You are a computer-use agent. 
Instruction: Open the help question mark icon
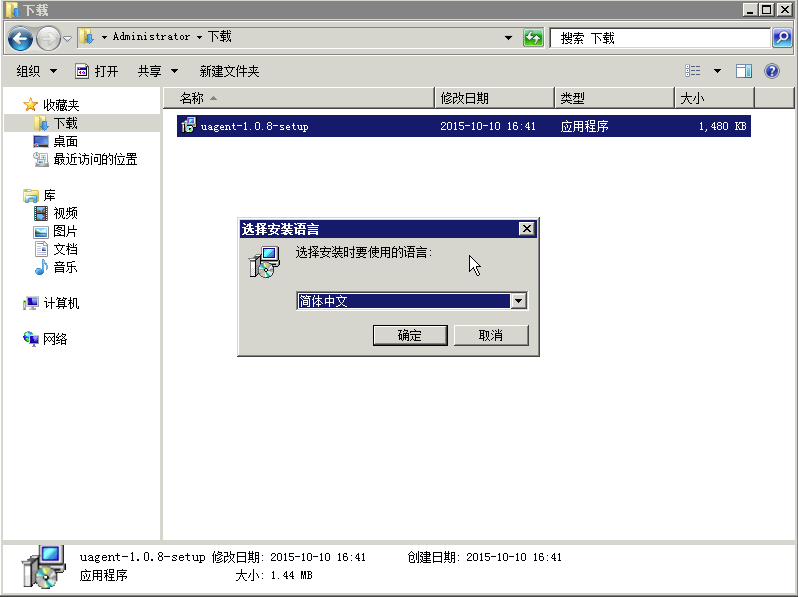click(x=772, y=71)
